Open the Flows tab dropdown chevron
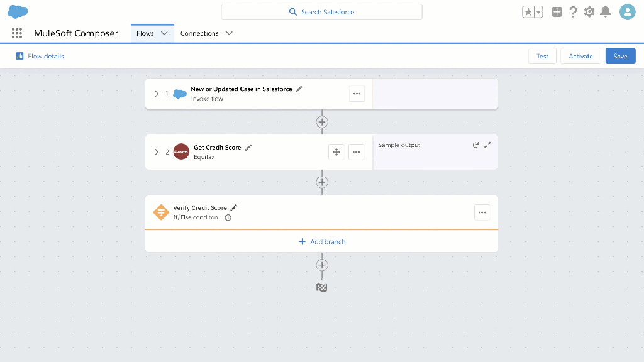This screenshot has height=362, width=644. [x=164, y=33]
